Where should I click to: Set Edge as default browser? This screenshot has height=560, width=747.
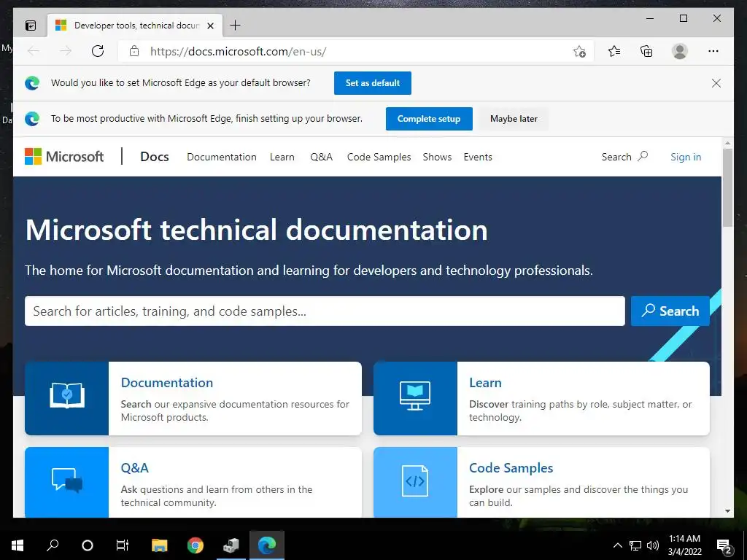(x=373, y=83)
